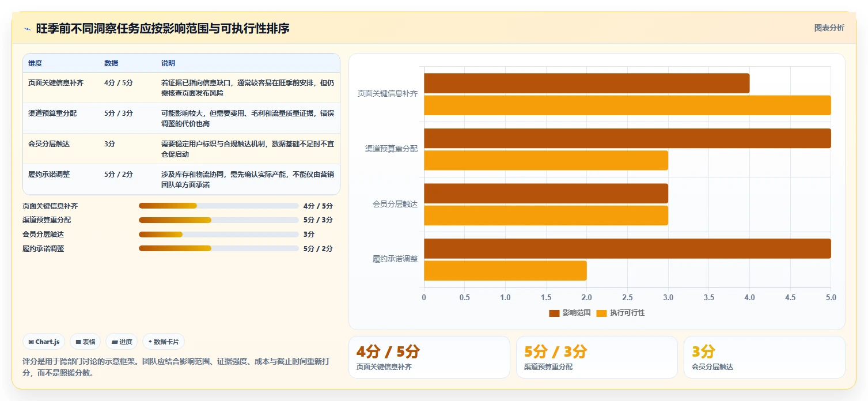The height and width of the screenshot is (401, 868).
Task: Click the 图表分析 label
Action: 829,28
